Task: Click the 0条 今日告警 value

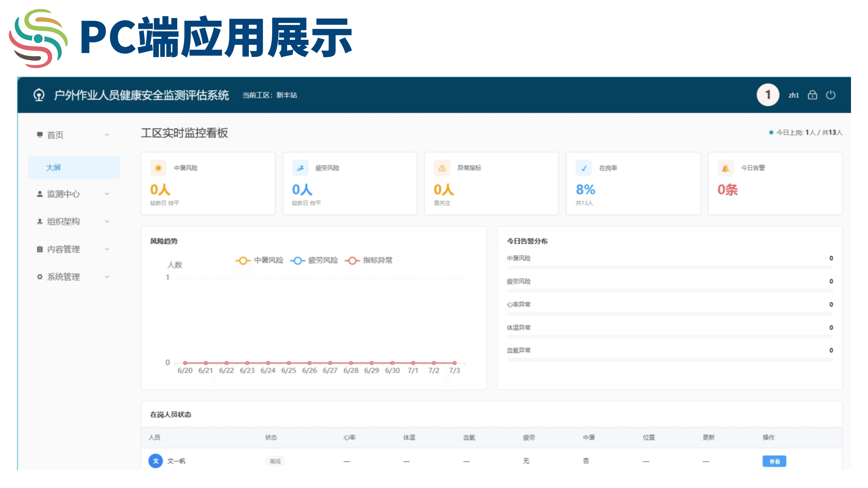Action: [727, 190]
